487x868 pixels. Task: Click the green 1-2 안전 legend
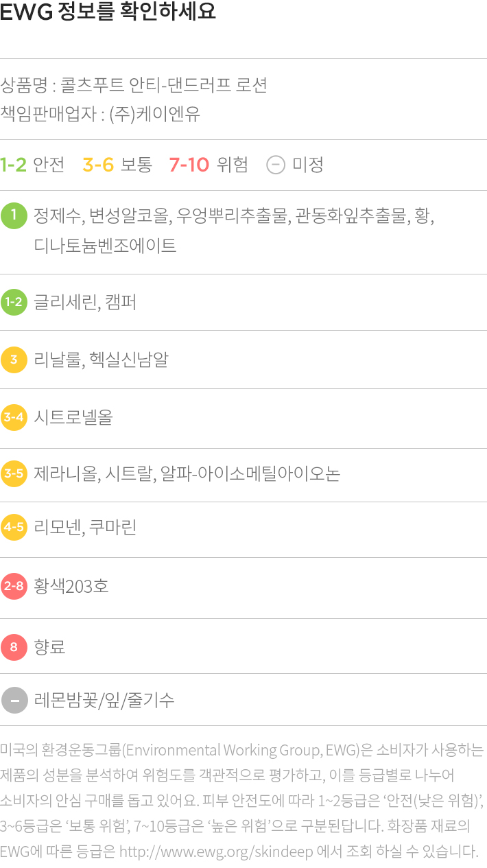click(x=32, y=165)
